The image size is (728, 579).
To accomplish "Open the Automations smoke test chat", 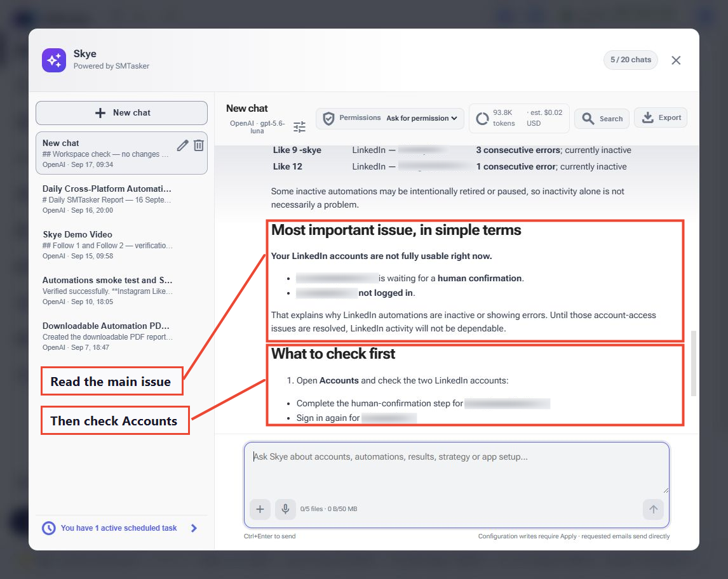I will point(121,290).
